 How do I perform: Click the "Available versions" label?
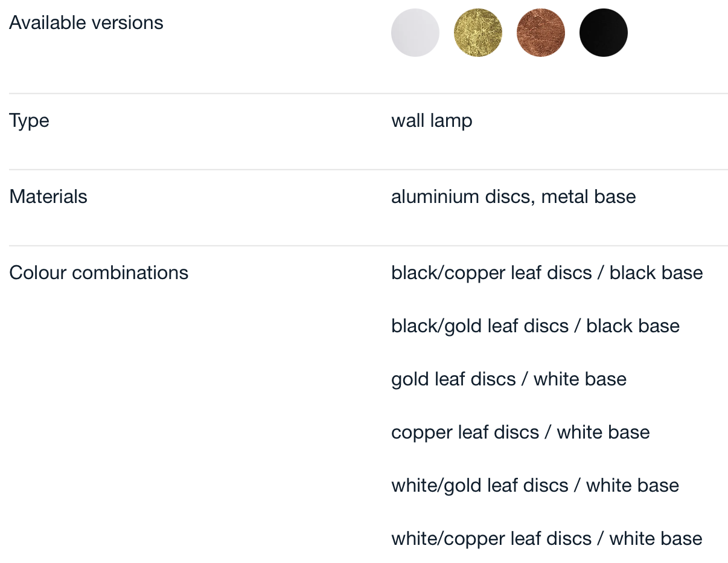pos(86,23)
